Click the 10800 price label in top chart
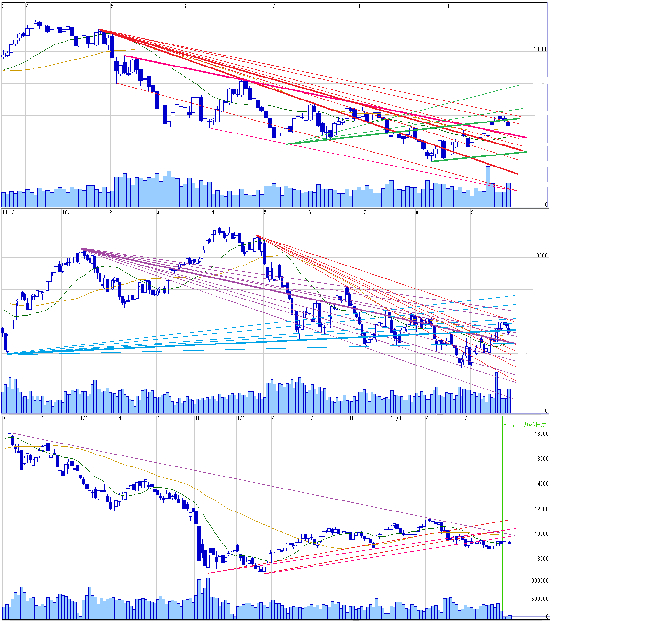The height and width of the screenshot is (644, 654). pyautogui.click(x=541, y=49)
